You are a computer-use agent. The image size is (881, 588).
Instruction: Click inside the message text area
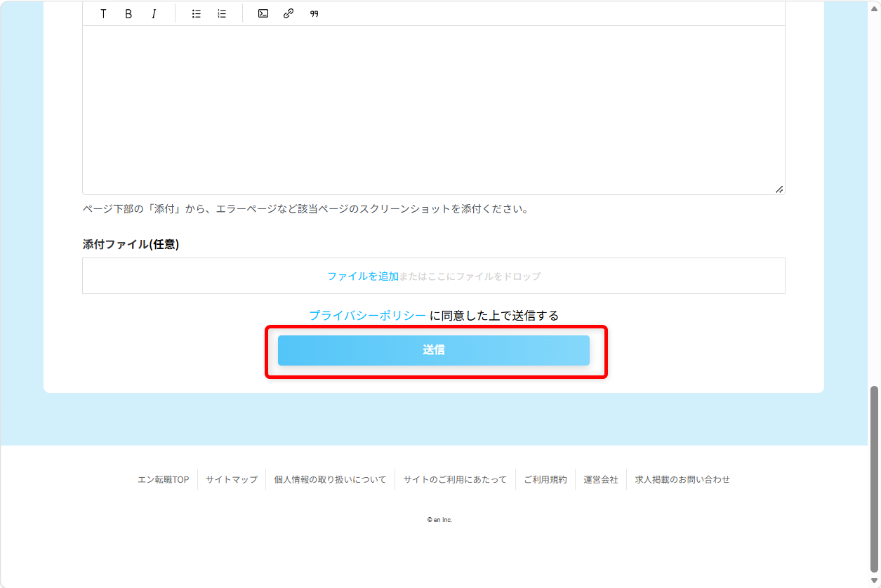tap(433, 110)
